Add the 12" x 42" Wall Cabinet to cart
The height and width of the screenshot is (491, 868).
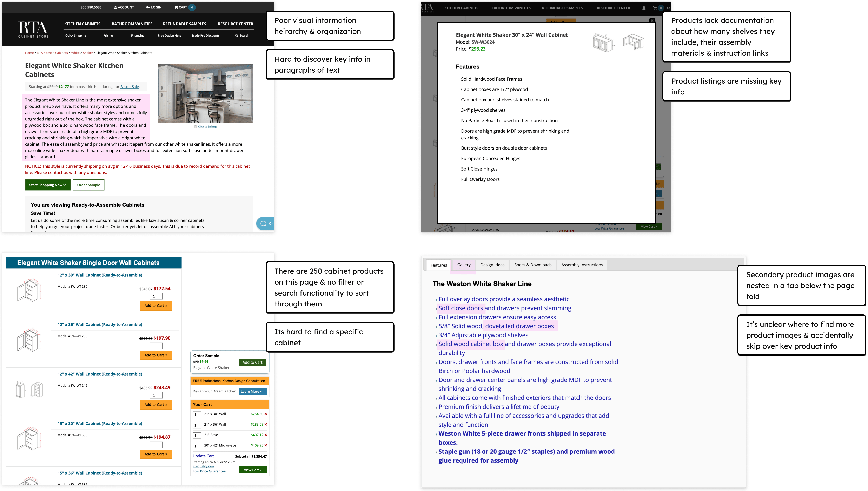tap(156, 405)
